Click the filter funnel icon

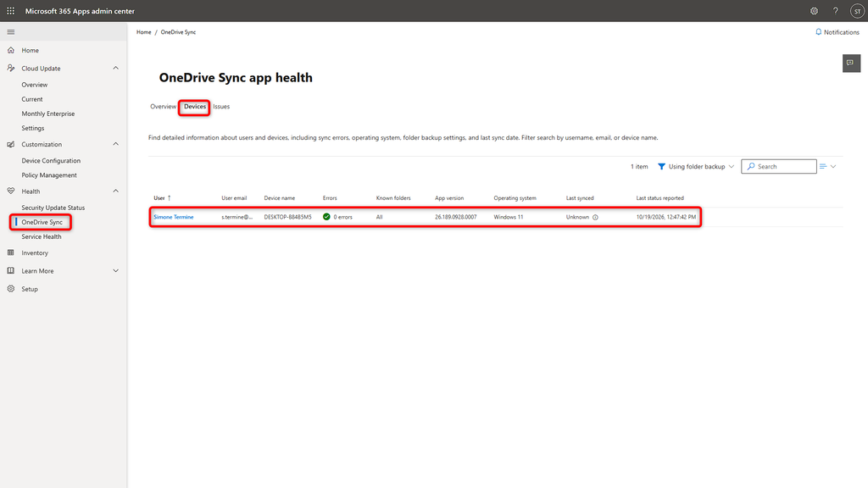click(x=661, y=167)
